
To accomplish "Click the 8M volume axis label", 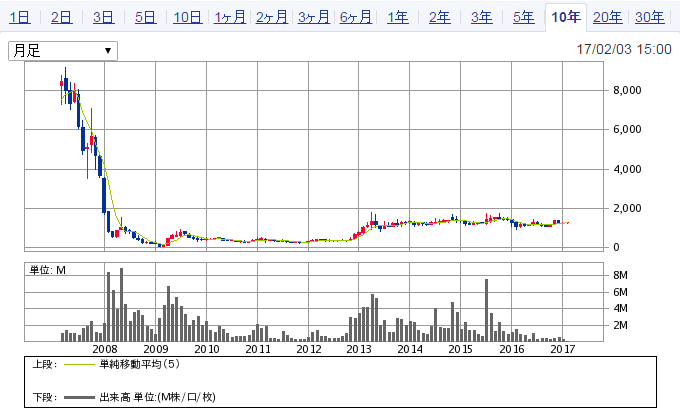I will point(620,275).
